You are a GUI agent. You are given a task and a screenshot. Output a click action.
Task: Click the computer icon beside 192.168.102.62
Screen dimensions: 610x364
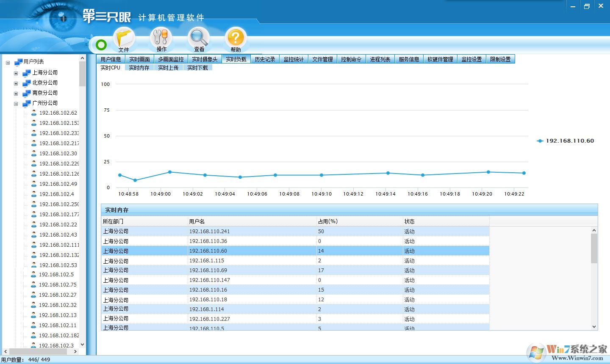[34, 113]
